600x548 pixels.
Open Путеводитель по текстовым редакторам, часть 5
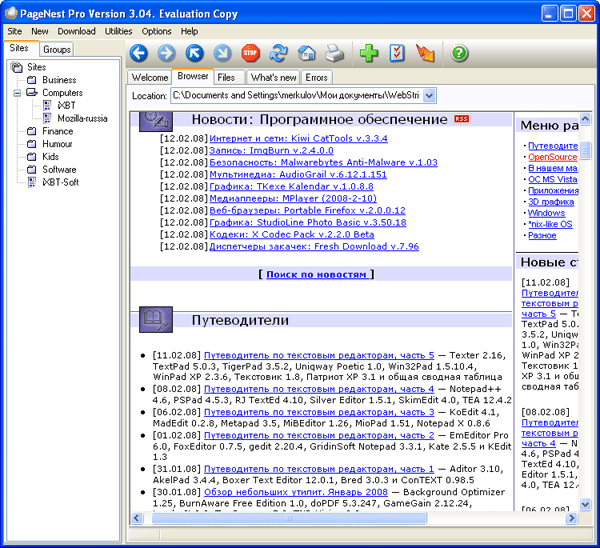319,356
